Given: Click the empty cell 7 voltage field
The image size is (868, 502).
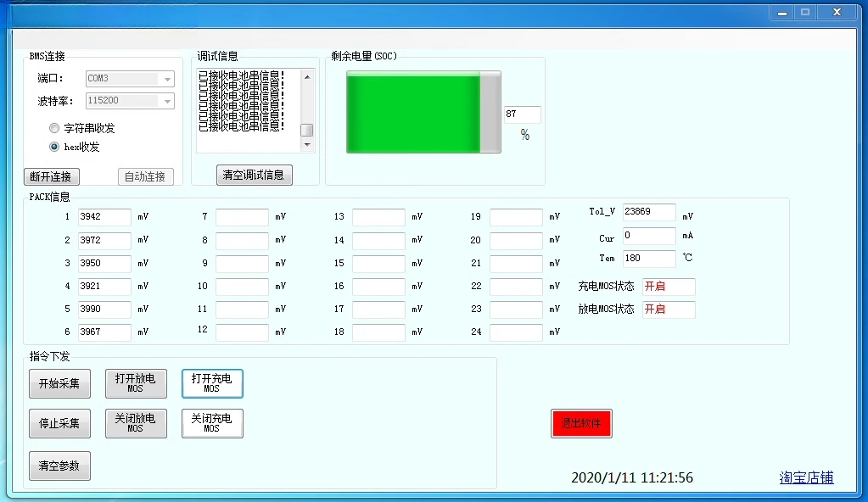Looking at the screenshot, I should click(242, 217).
